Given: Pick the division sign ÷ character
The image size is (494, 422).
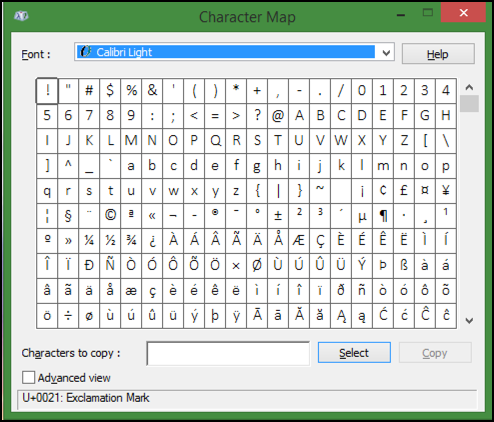Looking at the screenshot, I should [x=68, y=316].
